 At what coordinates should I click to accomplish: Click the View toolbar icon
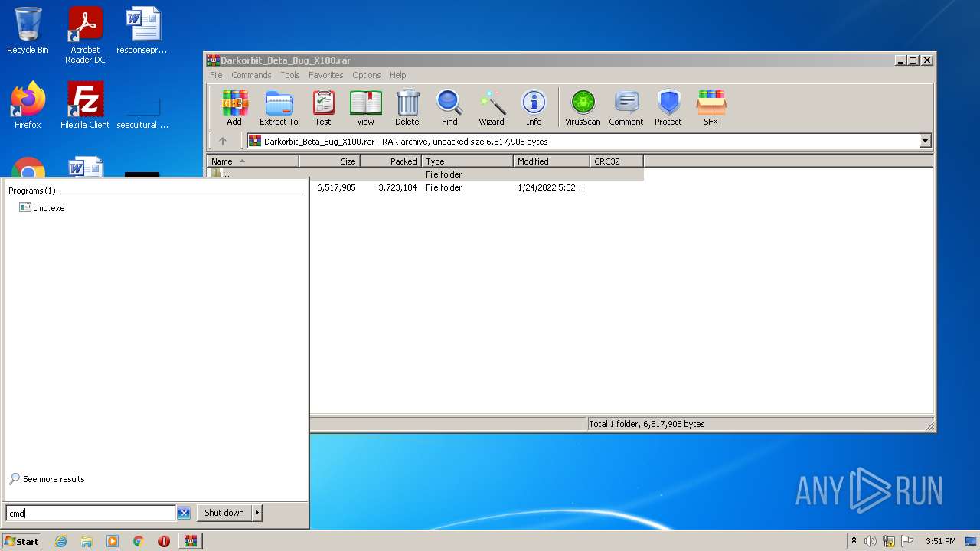coord(365,107)
